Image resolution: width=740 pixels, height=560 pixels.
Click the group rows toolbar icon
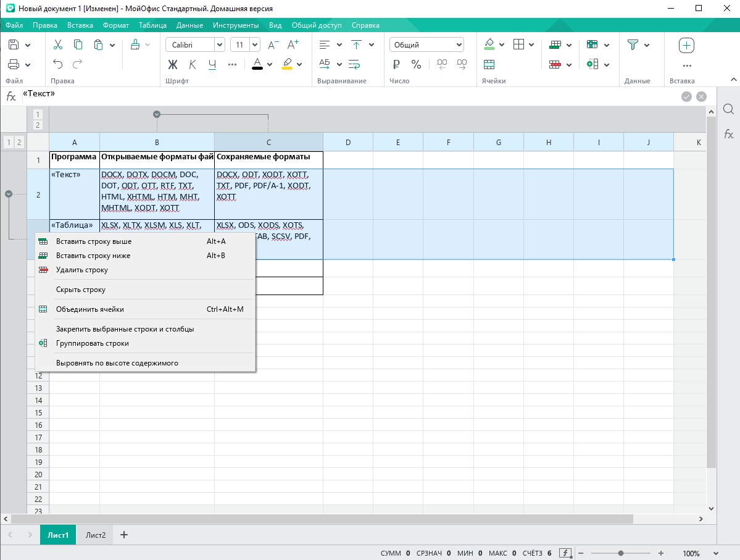(592, 65)
